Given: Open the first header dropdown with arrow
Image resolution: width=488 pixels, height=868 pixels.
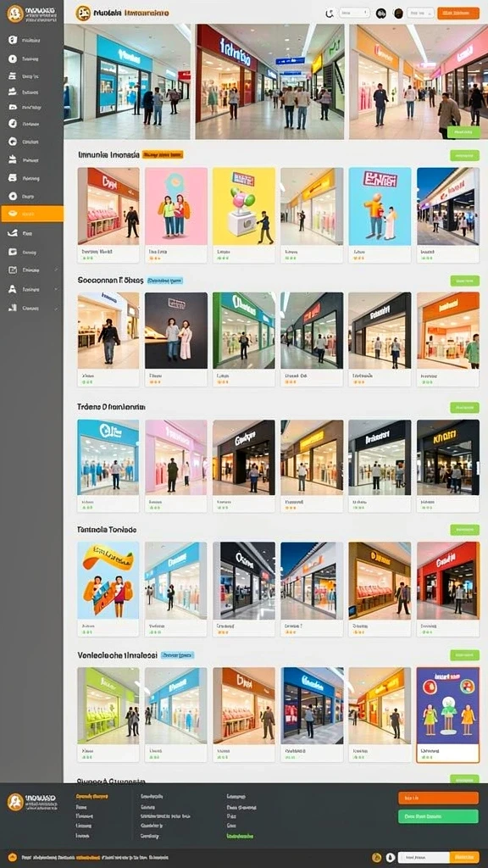Looking at the screenshot, I should 354,12.
